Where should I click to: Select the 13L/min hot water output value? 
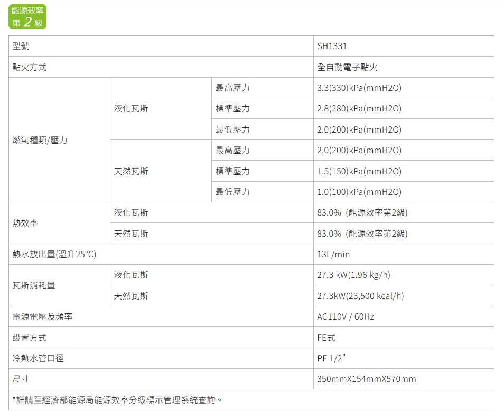[333, 254]
